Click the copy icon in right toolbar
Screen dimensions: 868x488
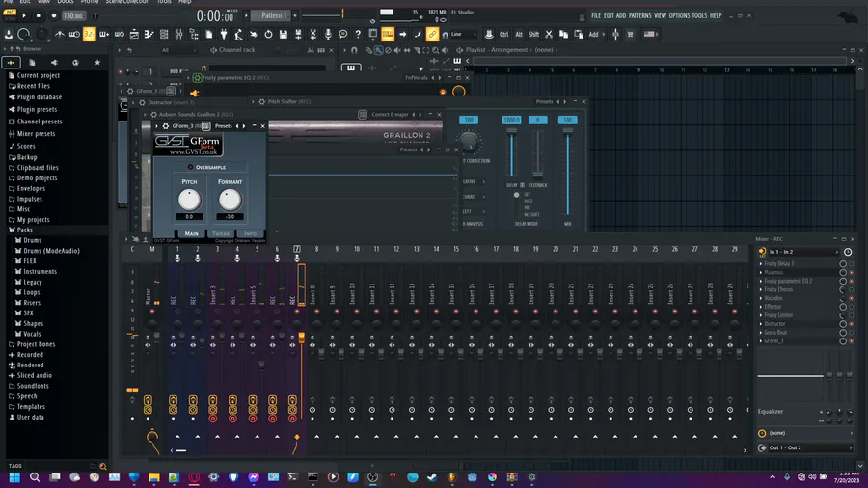click(563, 35)
